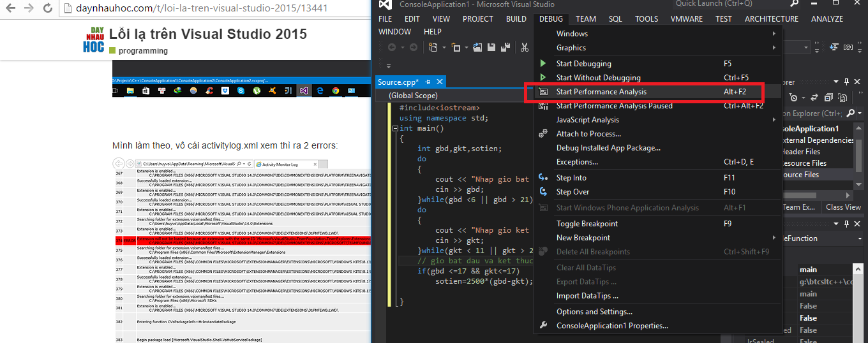
Task: Reload the daynhauhoc page
Action: 48,9
